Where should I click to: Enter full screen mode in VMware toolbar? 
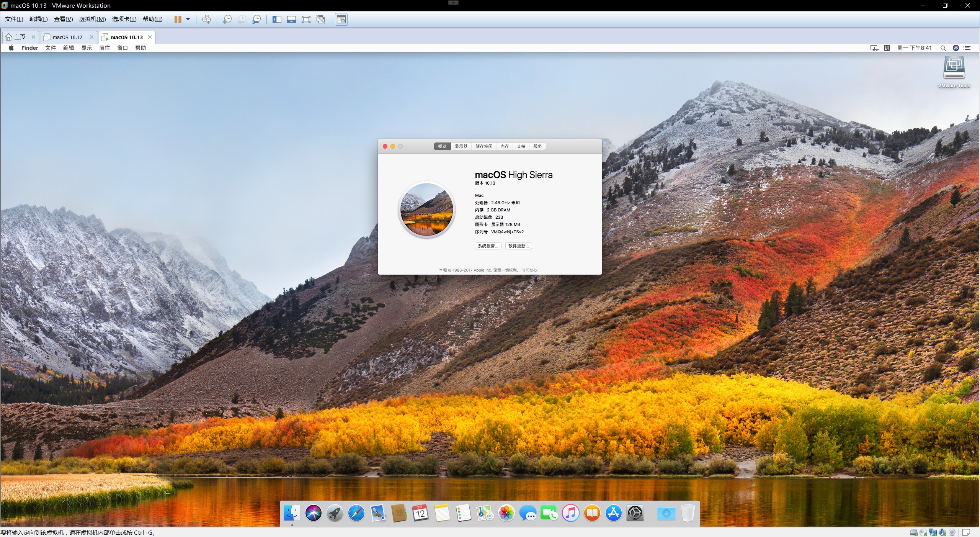[306, 19]
